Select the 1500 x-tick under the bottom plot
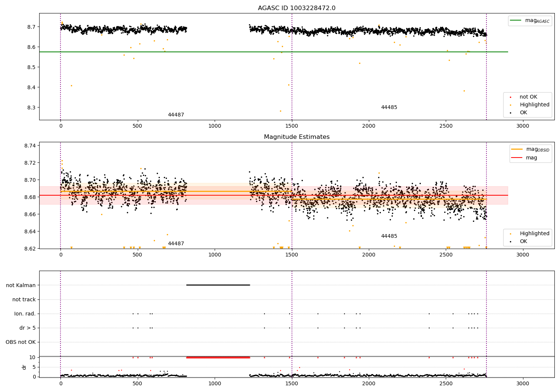This screenshot has width=560, height=392. tap(292, 384)
